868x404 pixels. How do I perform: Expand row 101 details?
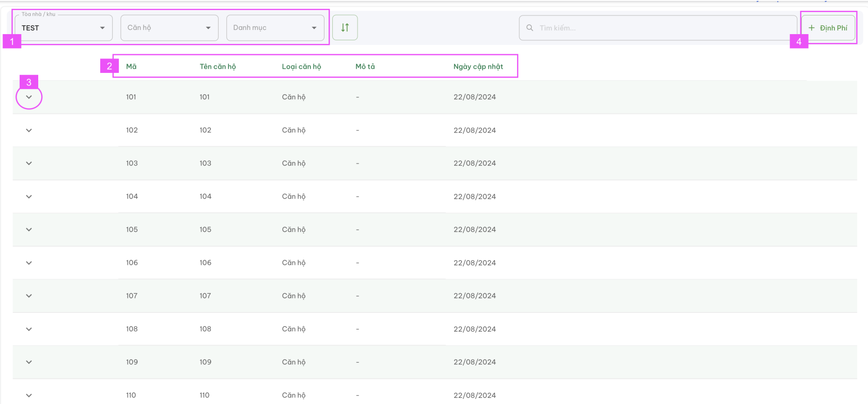click(29, 97)
